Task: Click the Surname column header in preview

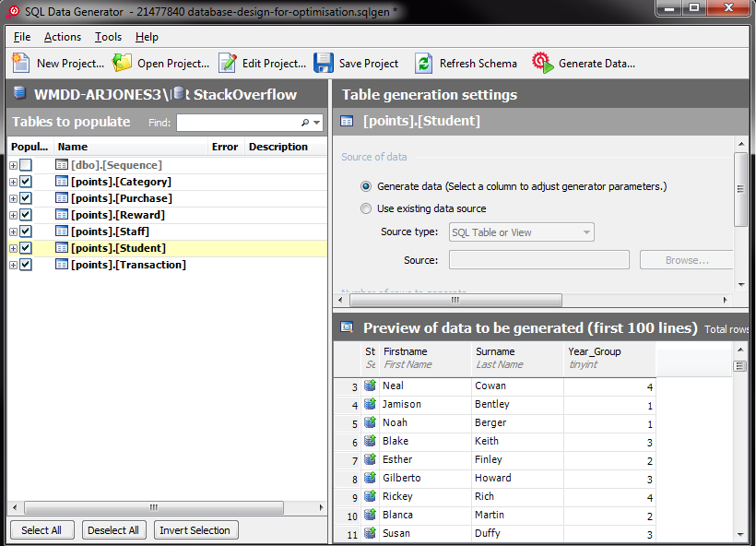Action: [518, 358]
